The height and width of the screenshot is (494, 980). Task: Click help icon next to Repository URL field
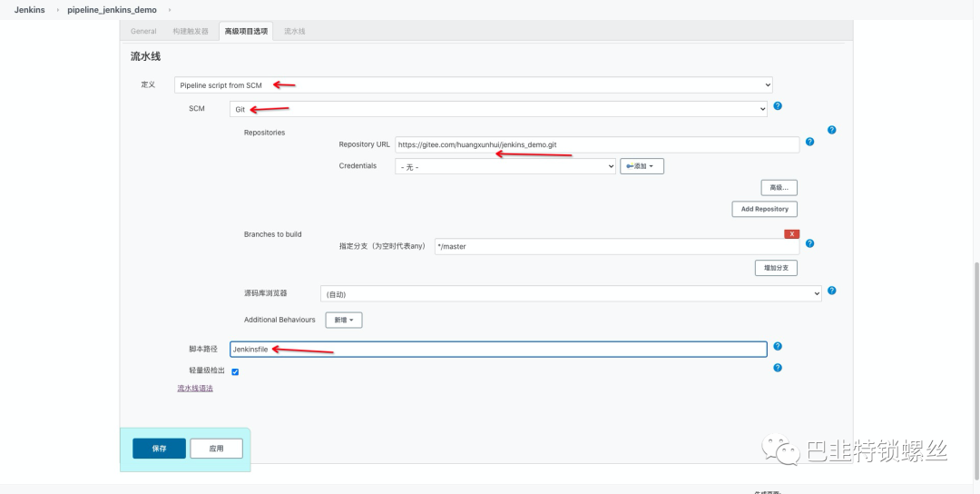809,142
